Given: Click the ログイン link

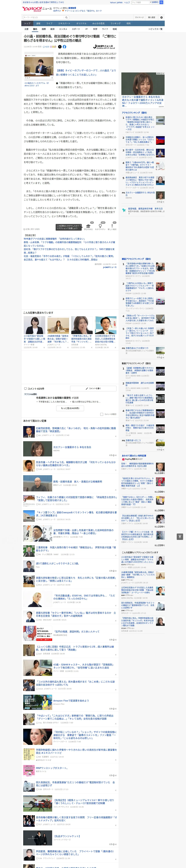Looking at the screenshot, I should click(57, 11).
